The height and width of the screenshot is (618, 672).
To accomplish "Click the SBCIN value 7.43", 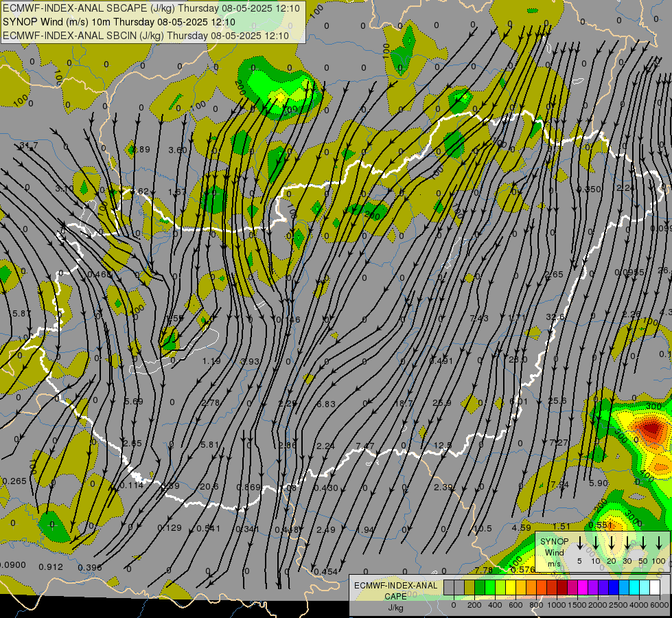I will coord(478,318).
